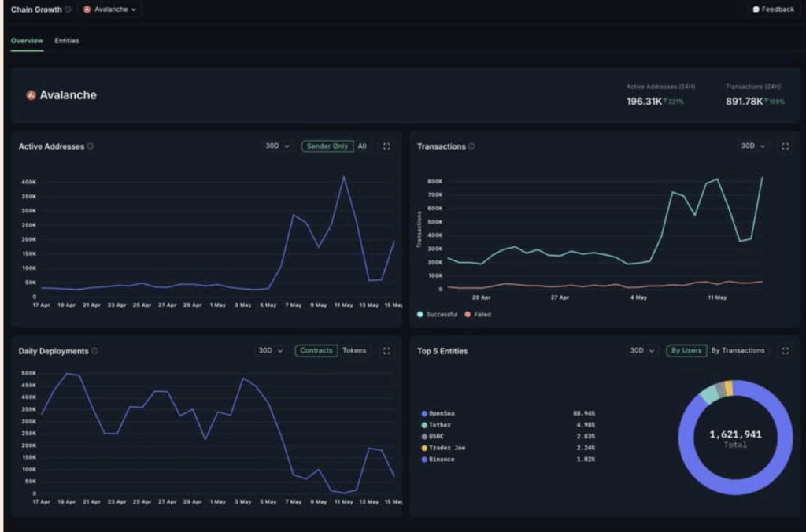Image resolution: width=806 pixels, height=532 pixels.
Task: Switch Active Addresses to All
Action: [x=362, y=146]
